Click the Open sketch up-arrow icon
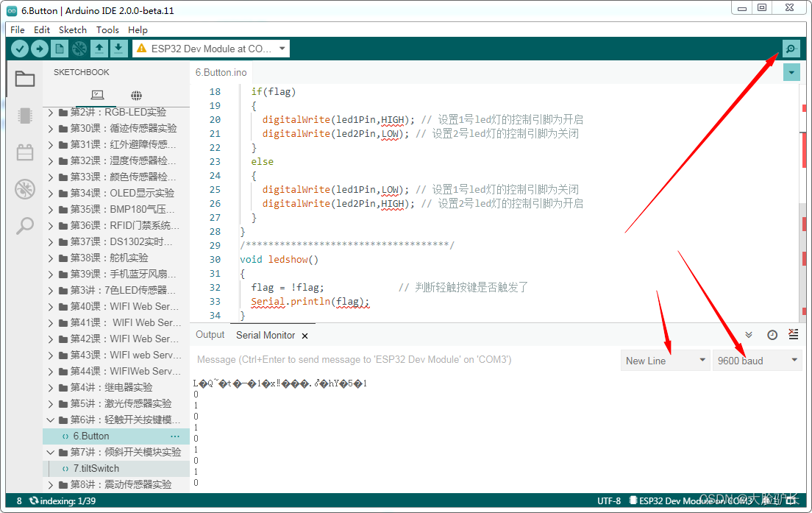The image size is (812, 513). (x=99, y=49)
